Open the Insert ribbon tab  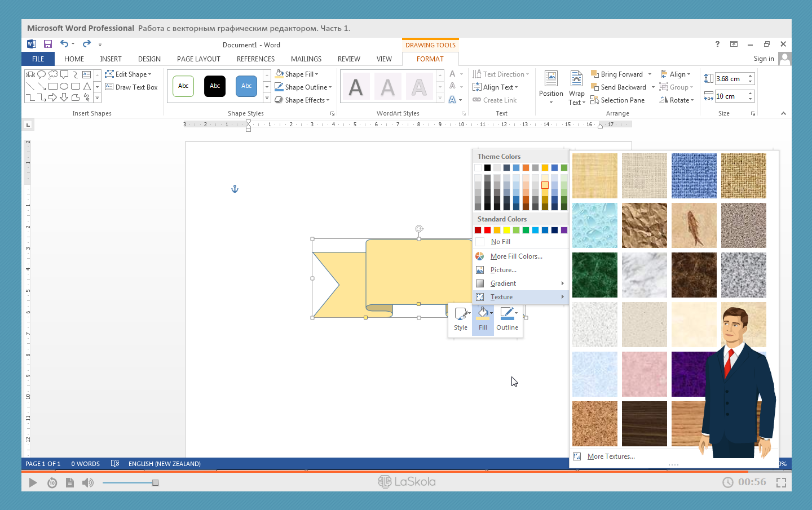click(111, 59)
